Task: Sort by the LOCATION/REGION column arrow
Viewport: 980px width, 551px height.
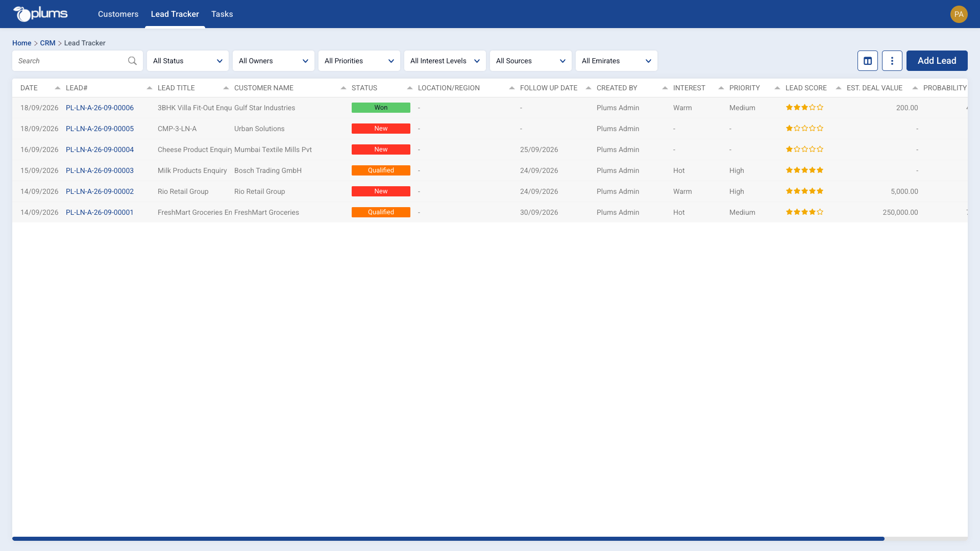Action: point(512,88)
